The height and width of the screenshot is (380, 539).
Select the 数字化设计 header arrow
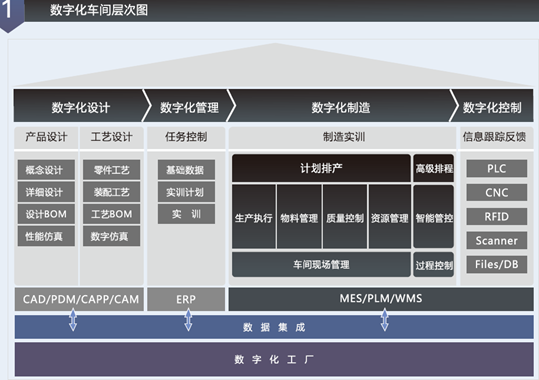click(81, 106)
